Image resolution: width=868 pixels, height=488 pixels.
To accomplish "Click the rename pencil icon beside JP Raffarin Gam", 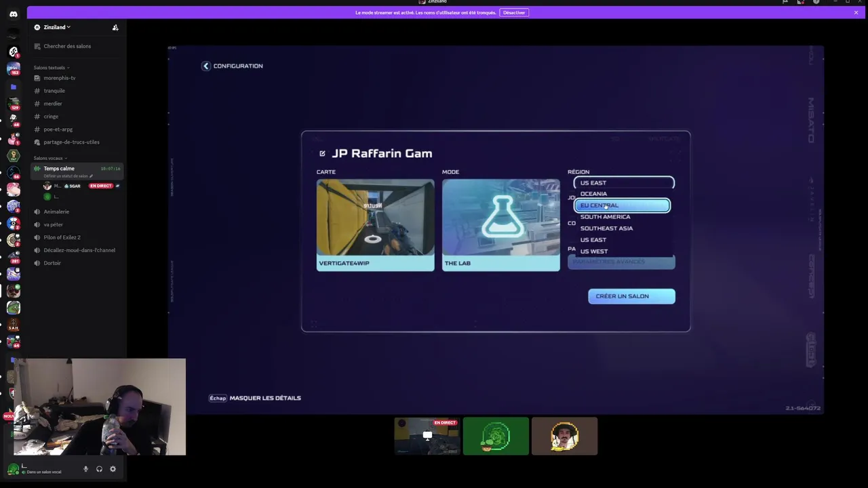I will pyautogui.click(x=322, y=154).
